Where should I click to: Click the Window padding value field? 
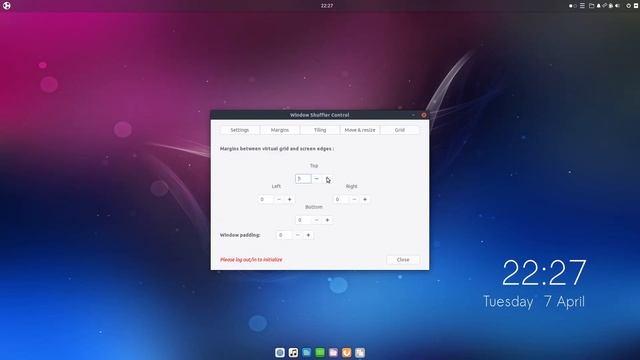click(x=284, y=235)
